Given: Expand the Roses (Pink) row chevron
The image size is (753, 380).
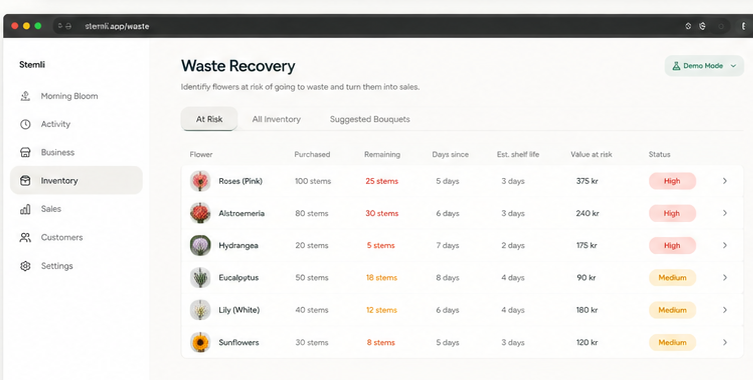Looking at the screenshot, I should click(725, 181).
